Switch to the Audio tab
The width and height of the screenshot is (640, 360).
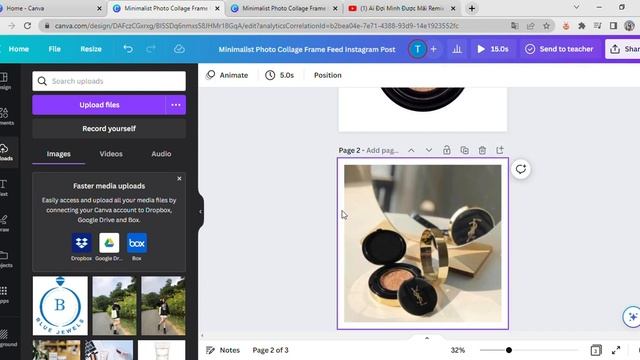[x=161, y=154]
